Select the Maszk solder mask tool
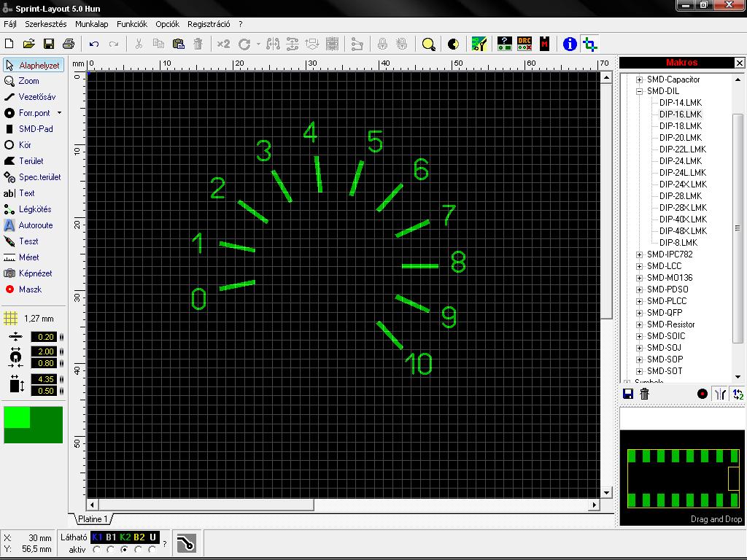Screen dimensions: 747x560 coord(23,289)
